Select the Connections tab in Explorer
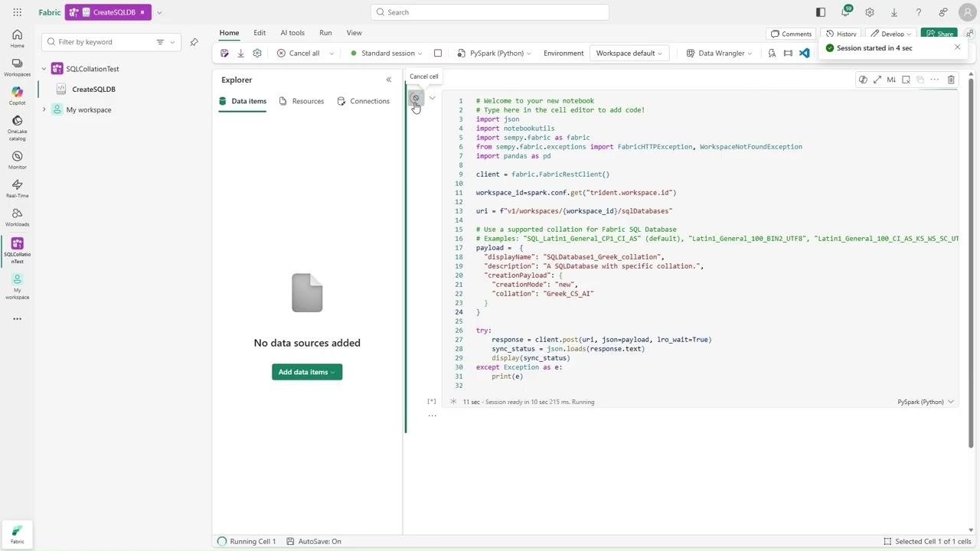The height and width of the screenshot is (551, 980). tap(363, 101)
